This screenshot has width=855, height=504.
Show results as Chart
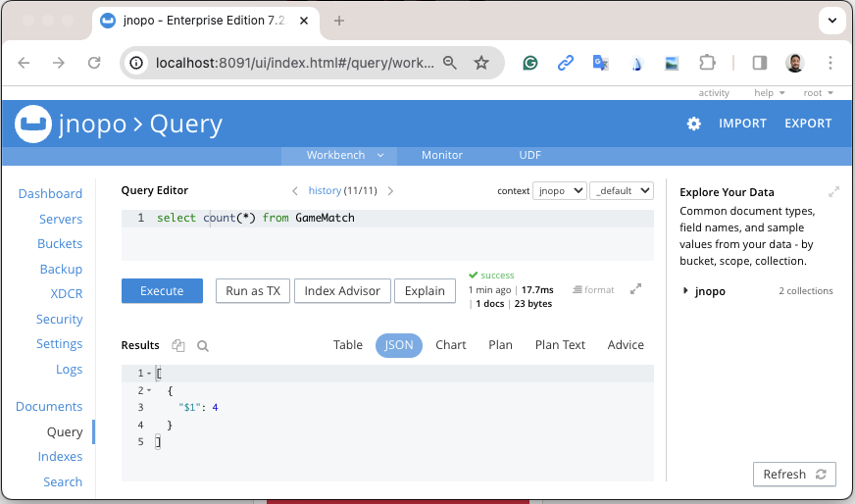pos(450,345)
